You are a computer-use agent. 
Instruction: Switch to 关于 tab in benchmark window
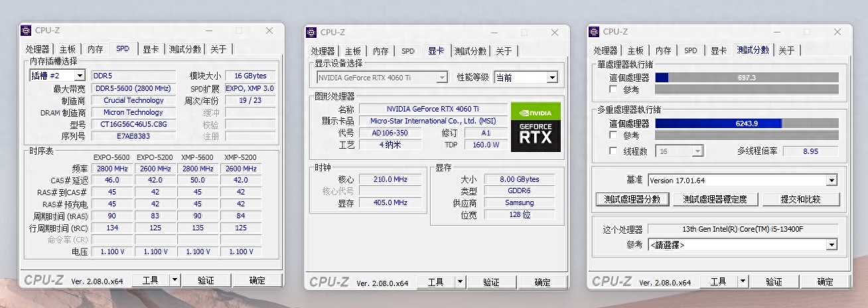tap(786, 50)
